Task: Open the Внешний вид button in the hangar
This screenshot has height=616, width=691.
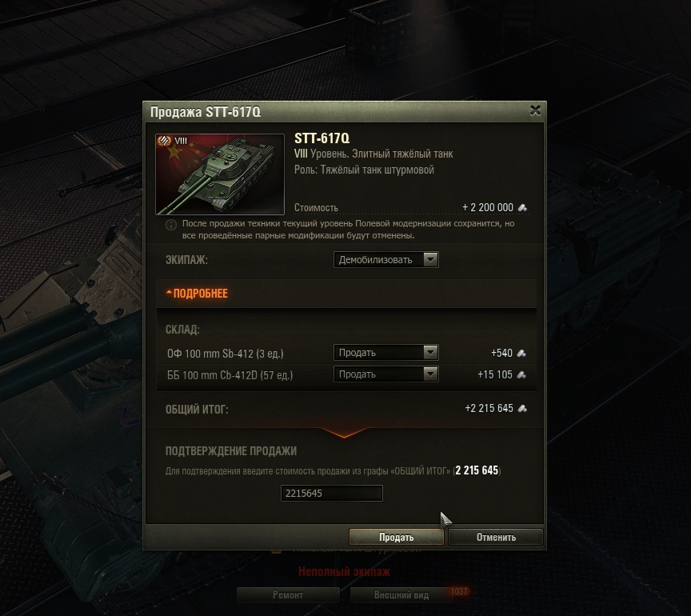Action: pyautogui.click(x=401, y=595)
